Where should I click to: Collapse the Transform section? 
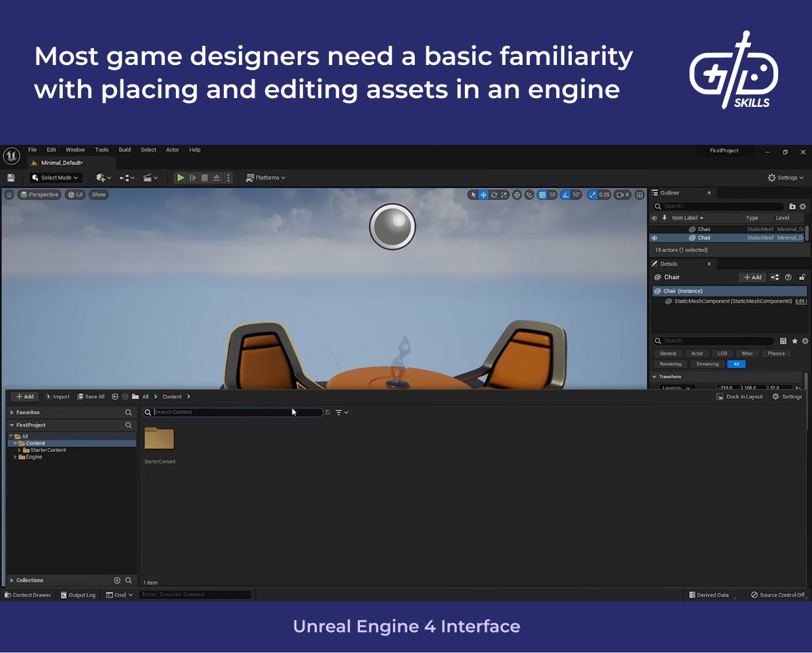click(654, 377)
